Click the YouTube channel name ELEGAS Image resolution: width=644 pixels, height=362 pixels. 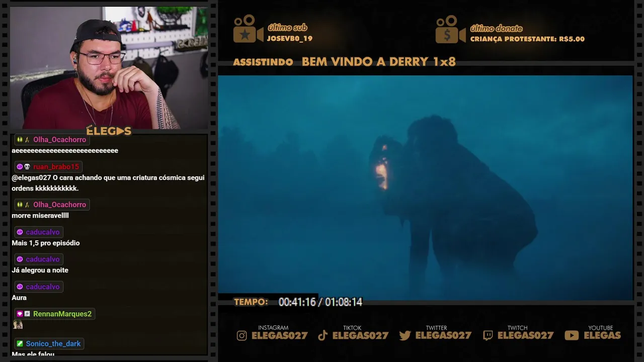[602, 336]
